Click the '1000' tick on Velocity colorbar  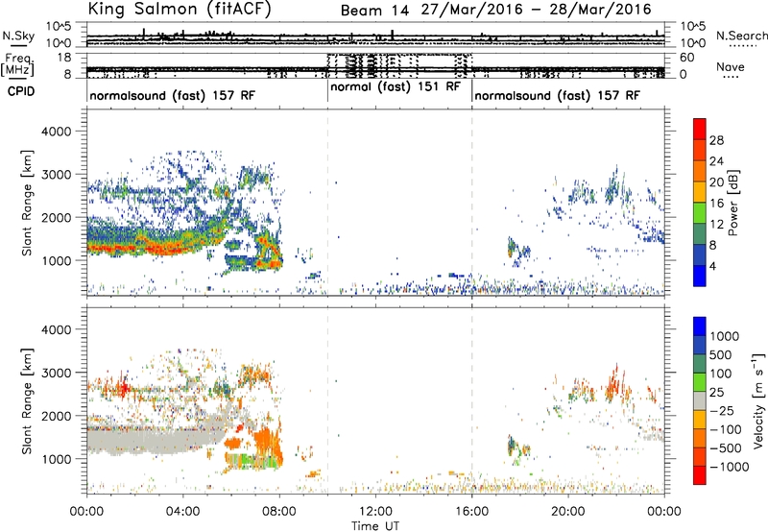point(725,336)
